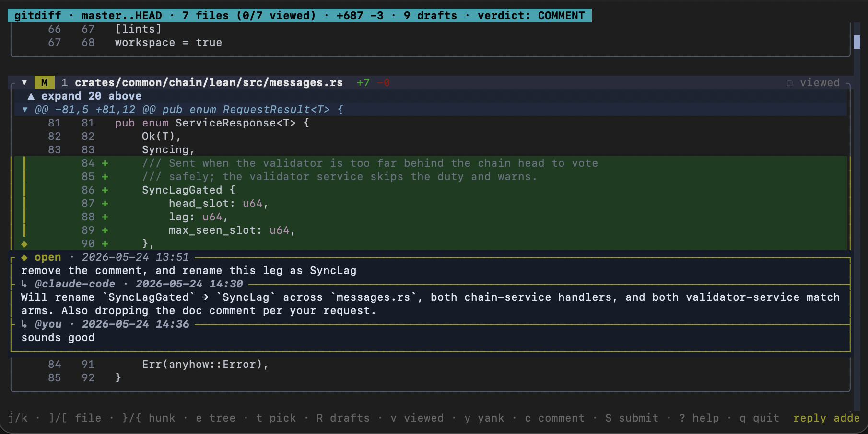Click the '[lints]' line
Viewport: 868px width, 434px height.
(x=139, y=29)
